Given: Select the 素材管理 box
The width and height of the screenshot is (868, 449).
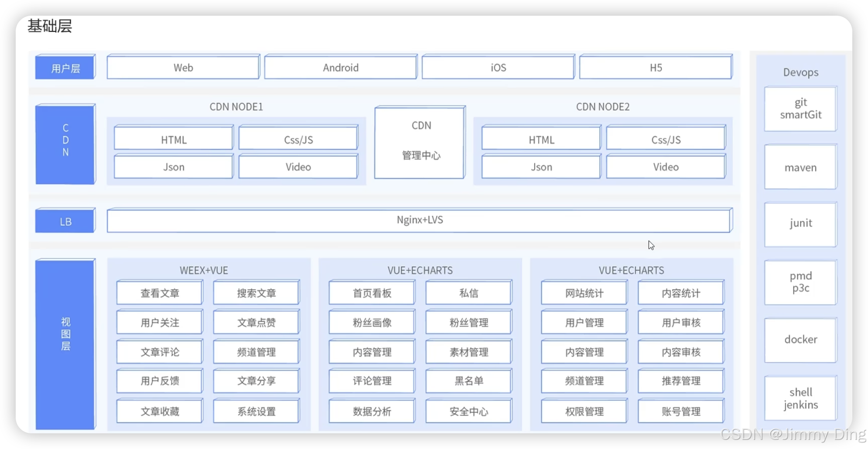Looking at the screenshot, I should (469, 351).
